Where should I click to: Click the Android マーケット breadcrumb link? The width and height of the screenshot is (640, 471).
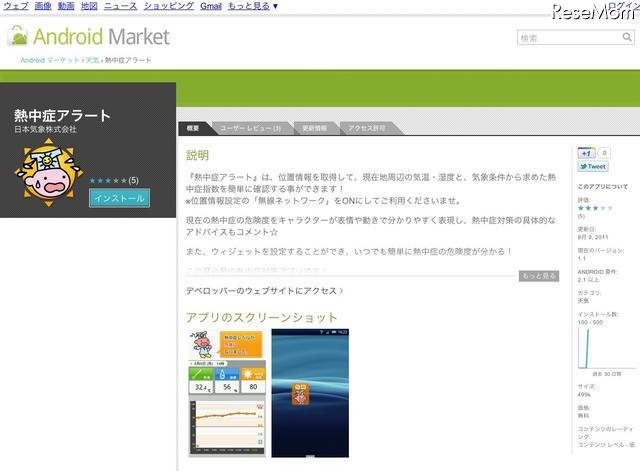tap(50, 60)
